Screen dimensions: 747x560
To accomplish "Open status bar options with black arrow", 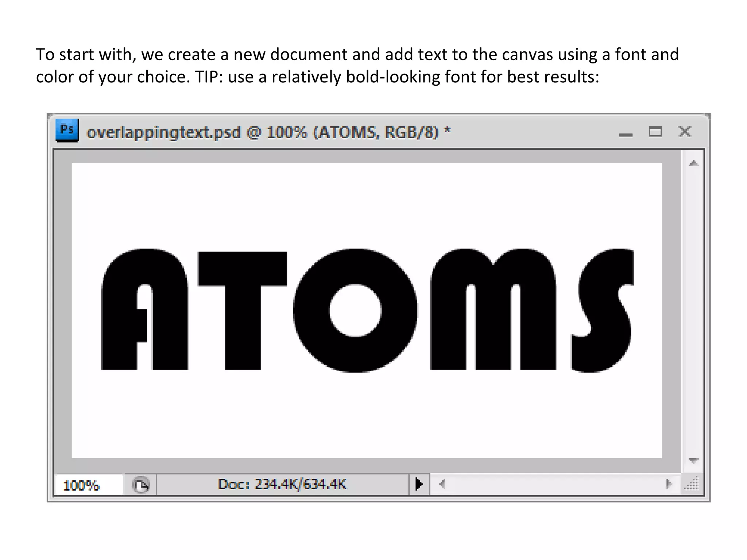I will (419, 484).
